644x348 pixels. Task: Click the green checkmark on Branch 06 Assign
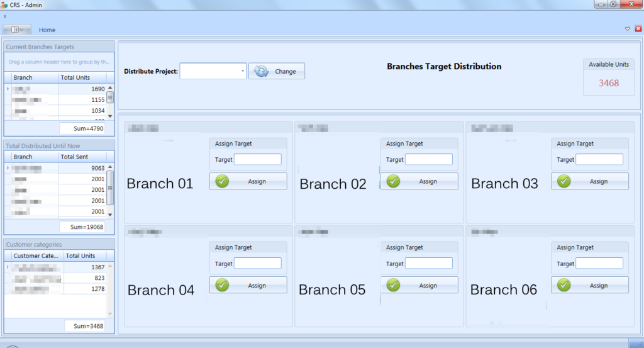[x=564, y=284]
